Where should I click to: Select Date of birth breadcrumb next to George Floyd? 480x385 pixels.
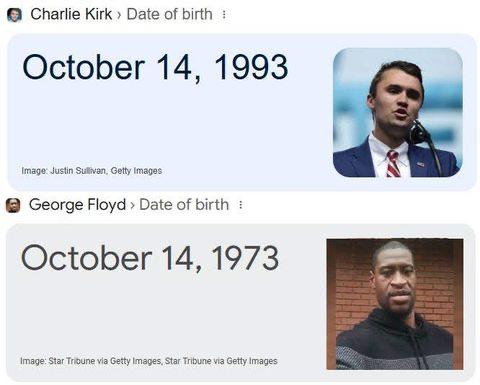coord(184,205)
